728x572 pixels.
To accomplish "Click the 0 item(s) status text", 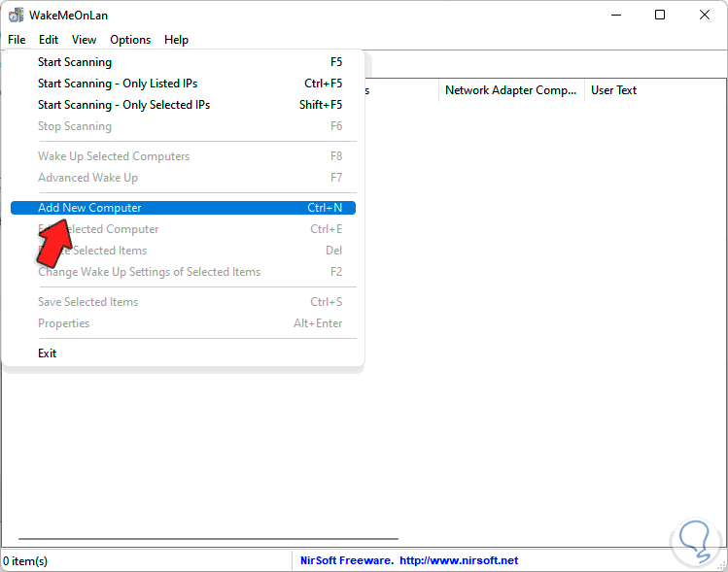I will tap(25, 561).
